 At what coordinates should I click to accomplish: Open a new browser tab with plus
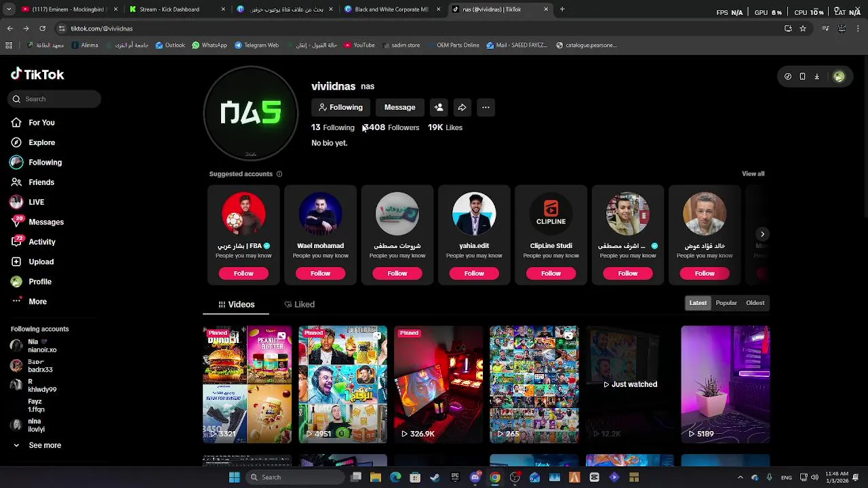tap(562, 9)
